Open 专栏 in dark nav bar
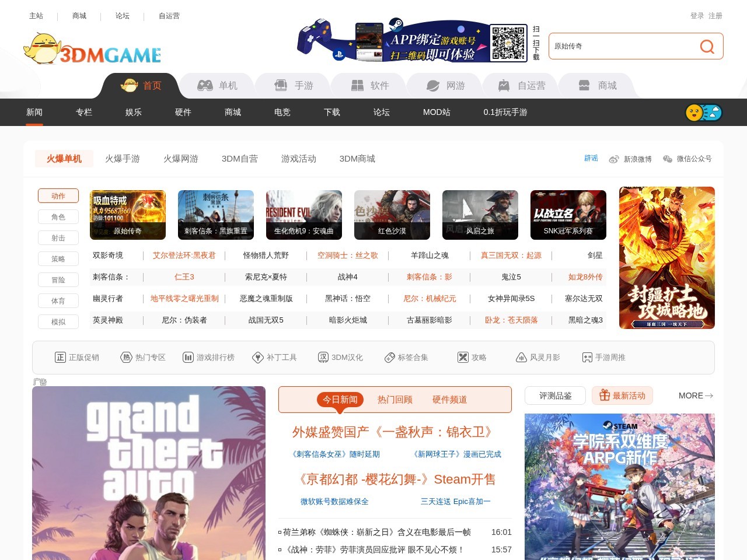This screenshot has height=560, width=747. [x=84, y=112]
